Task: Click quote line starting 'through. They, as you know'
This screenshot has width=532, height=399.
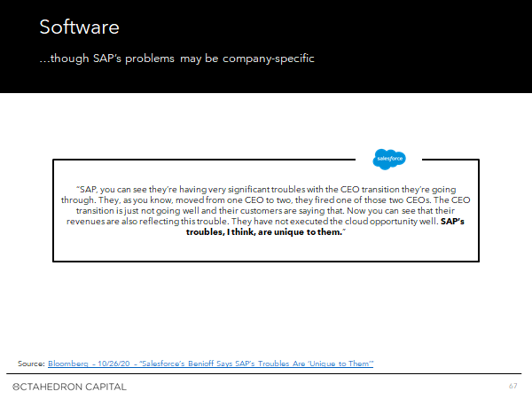Action: click(x=266, y=199)
